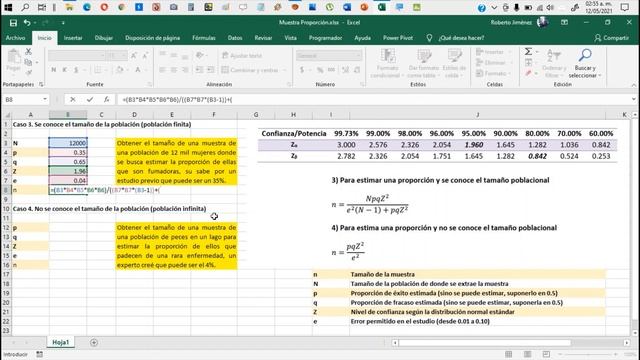Copy using the Portapapeles copy icon
Image resolution: width=640 pixels, height=360 pixels.
28,62
